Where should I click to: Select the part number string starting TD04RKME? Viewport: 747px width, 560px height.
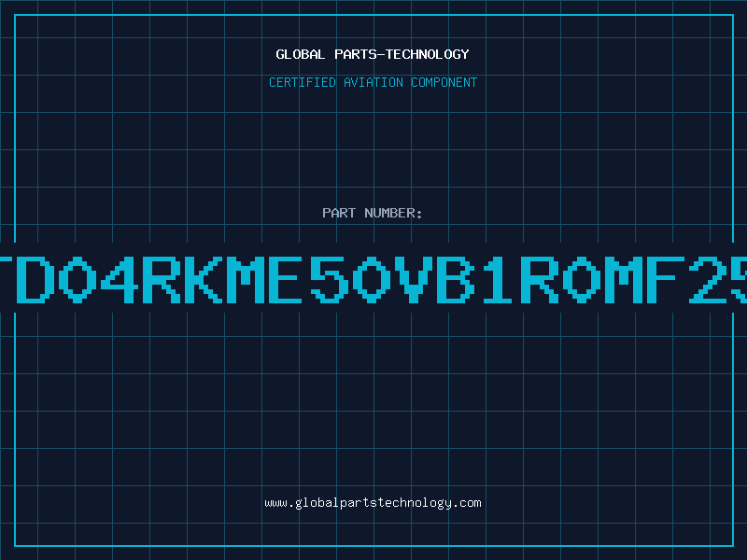[373, 279]
